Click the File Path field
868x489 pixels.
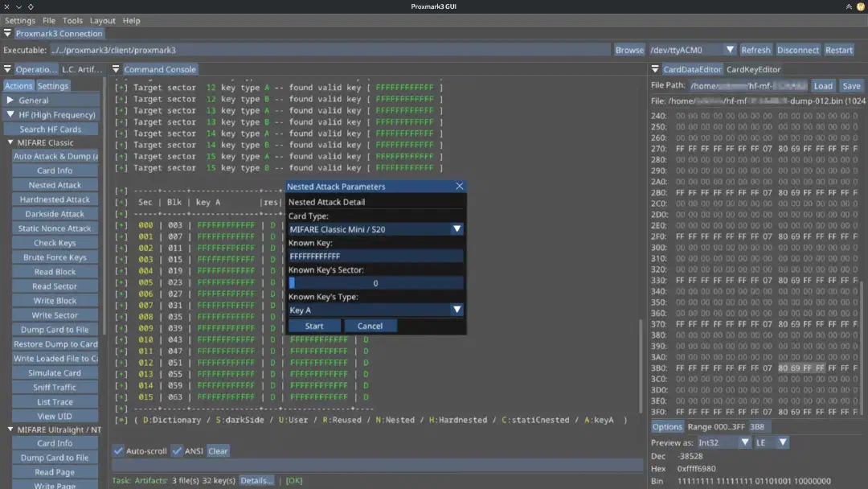pyautogui.click(x=748, y=86)
